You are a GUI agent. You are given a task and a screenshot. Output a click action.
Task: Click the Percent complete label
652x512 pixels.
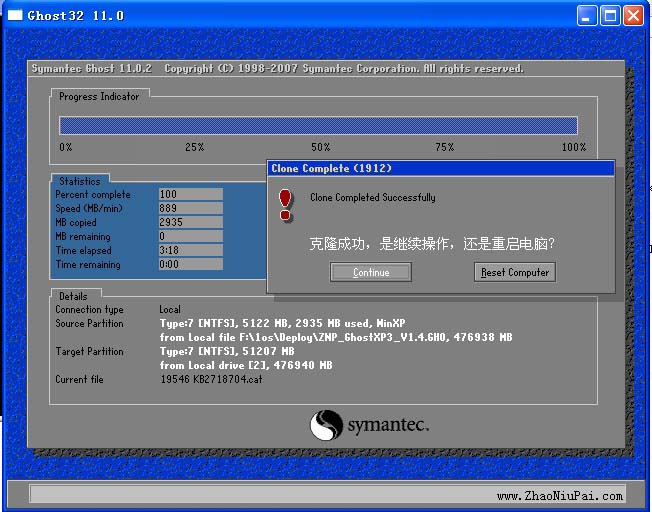point(93,194)
